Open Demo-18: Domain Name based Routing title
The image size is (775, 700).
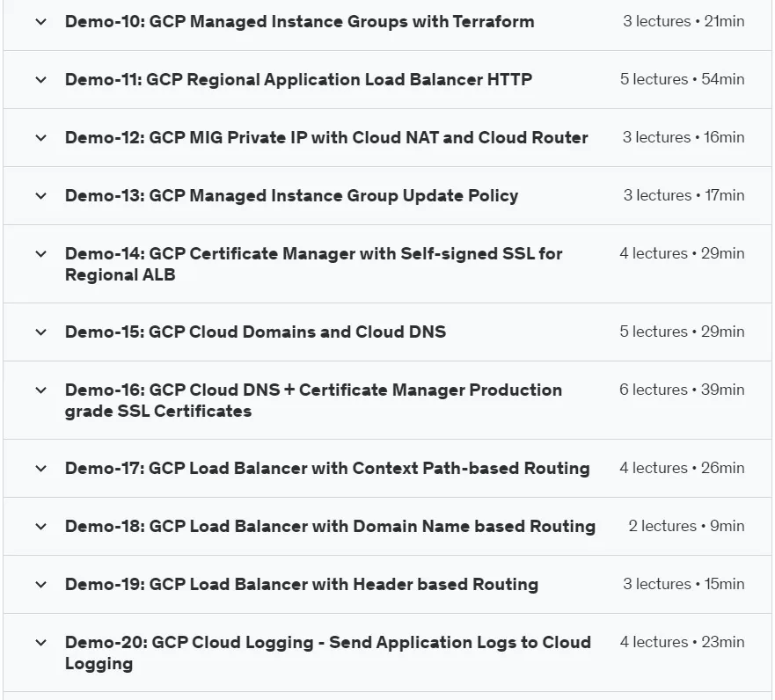330,527
